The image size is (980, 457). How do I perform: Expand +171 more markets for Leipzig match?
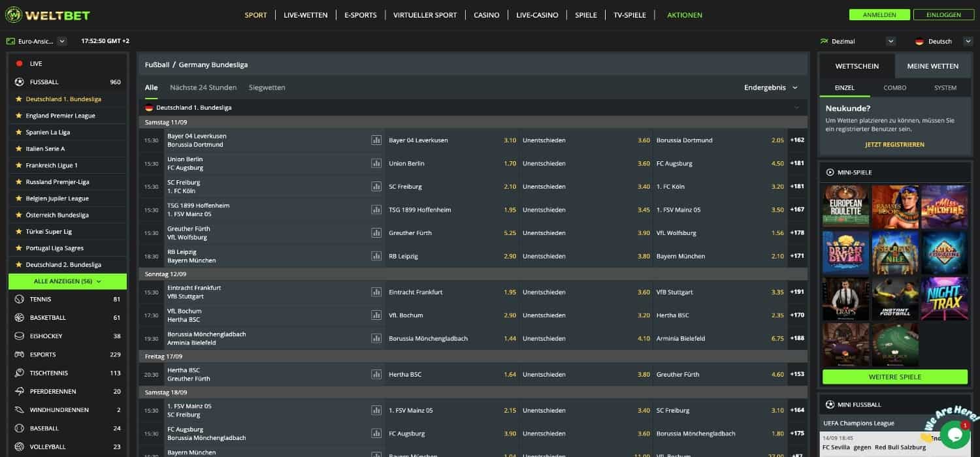click(797, 256)
